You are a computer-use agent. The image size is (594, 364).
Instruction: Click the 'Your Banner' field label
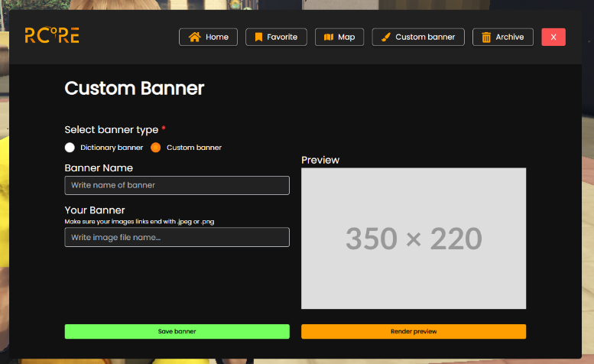click(x=95, y=210)
